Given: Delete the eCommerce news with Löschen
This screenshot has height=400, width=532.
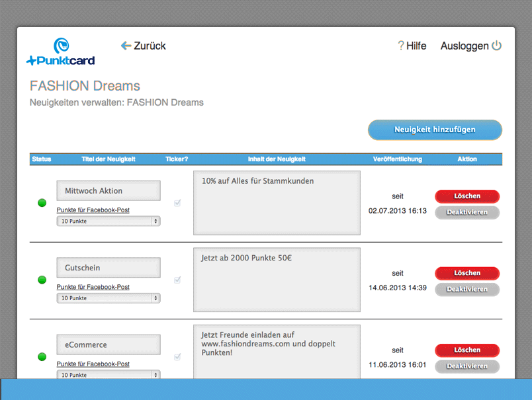Looking at the screenshot, I should click(467, 350).
